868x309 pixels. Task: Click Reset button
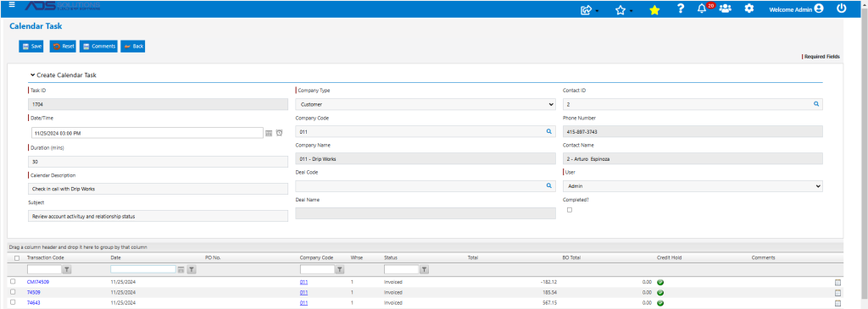(x=63, y=47)
